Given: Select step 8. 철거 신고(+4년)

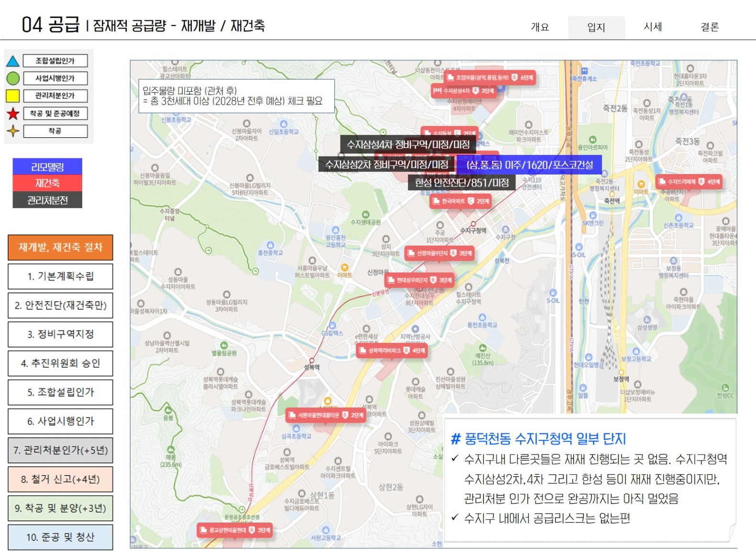Looking at the screenshot, I should pyautogui.click(x=60, y=480).
